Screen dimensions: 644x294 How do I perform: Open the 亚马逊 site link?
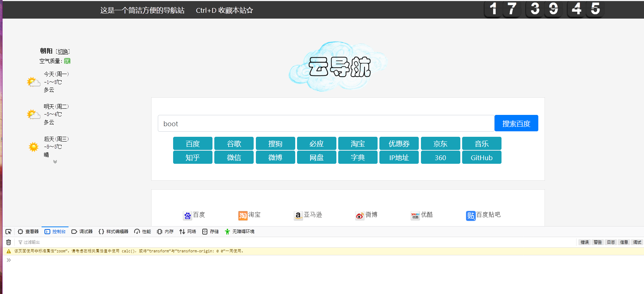coord(313,215)
